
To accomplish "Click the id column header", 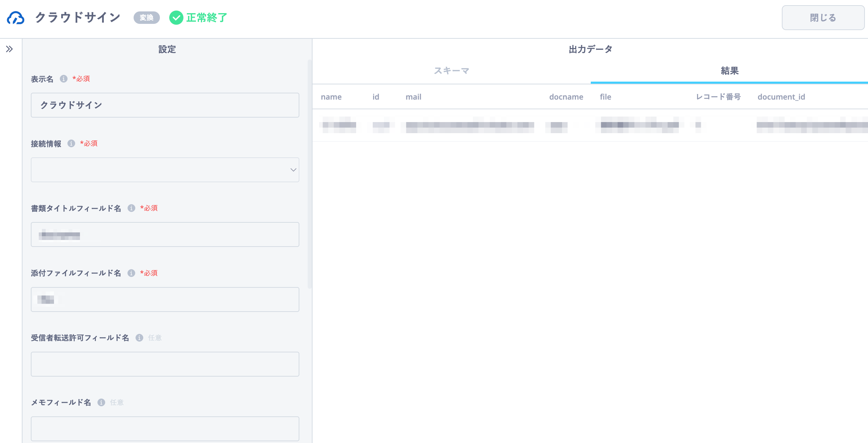I will [376, 97].
